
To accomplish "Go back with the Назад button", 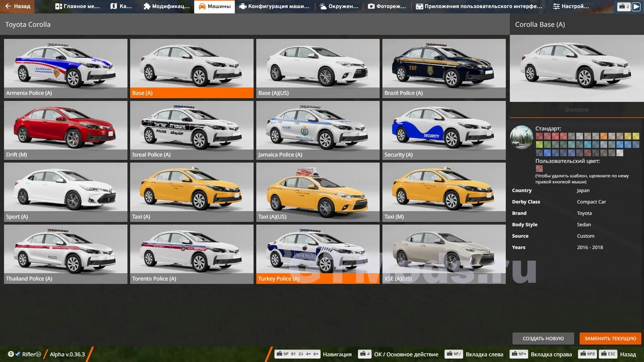I will pyautogui.click(x=17, y=7).
